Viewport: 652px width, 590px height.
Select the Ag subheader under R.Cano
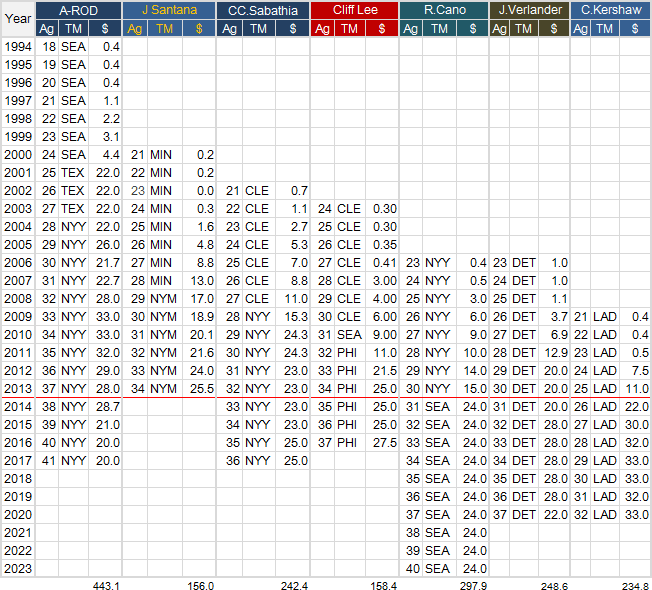pos(411,29)
